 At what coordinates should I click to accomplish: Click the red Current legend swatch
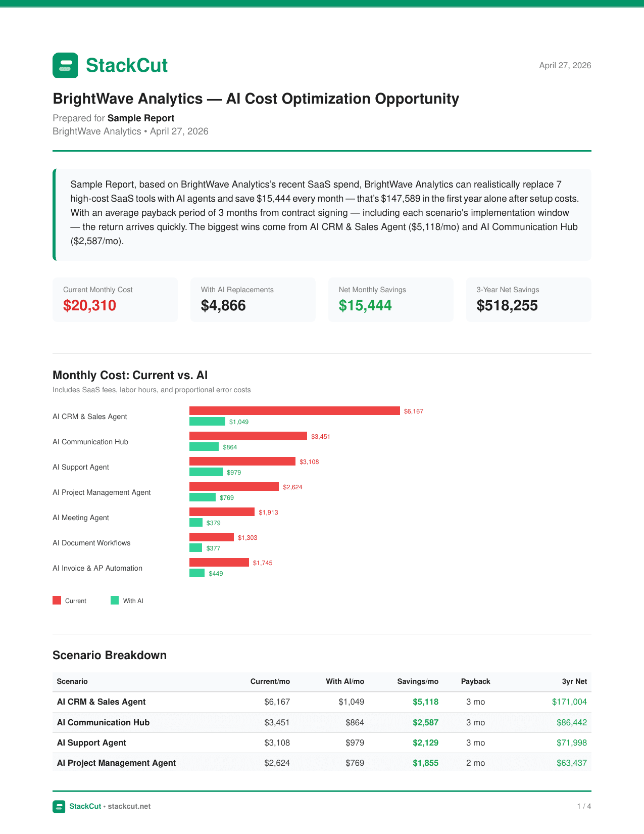coord(57,600)
